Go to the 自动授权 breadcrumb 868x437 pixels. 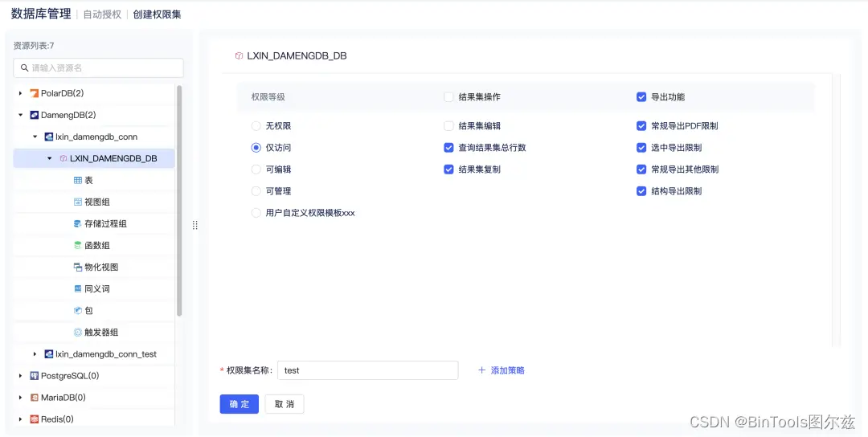pos(102,14)
